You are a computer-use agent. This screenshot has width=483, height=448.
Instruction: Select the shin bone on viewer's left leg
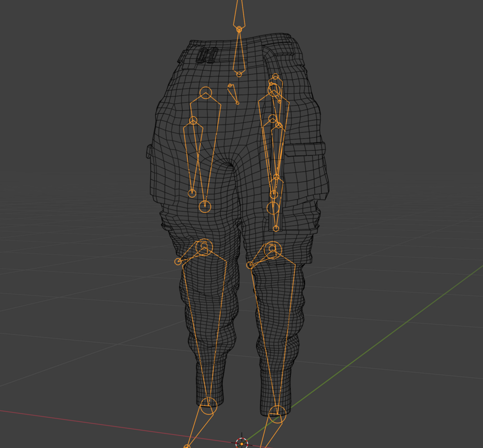(x=205, y=326)
